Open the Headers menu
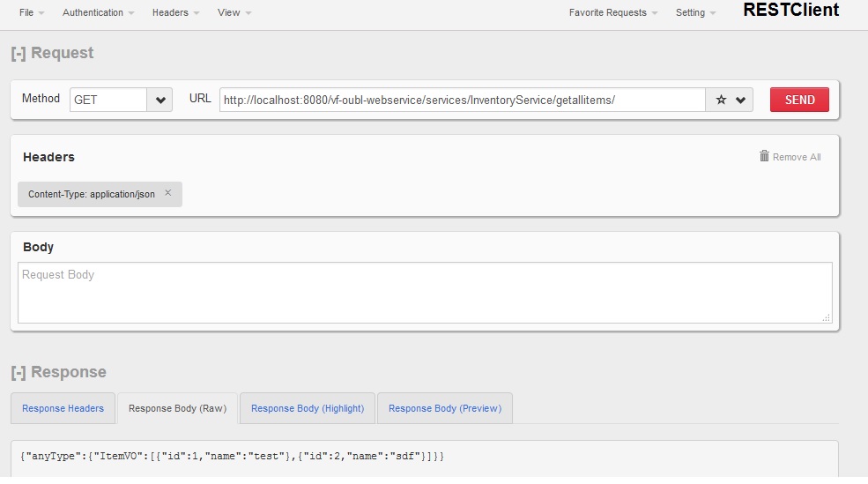 pos(175,13)
